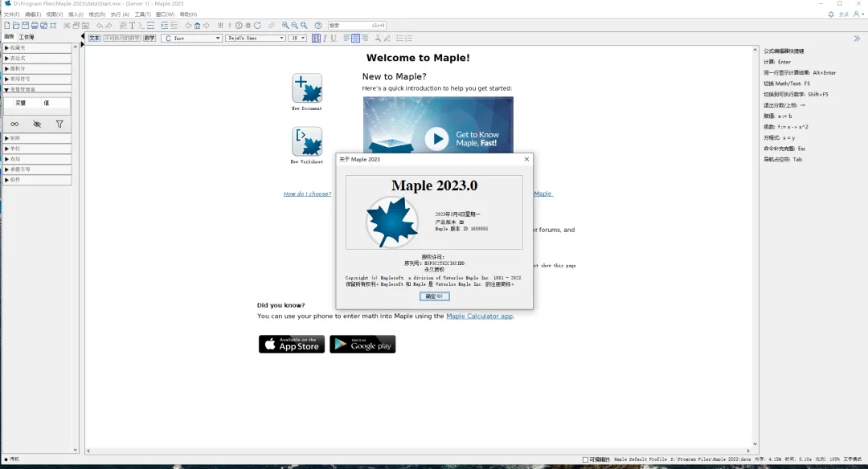Click the App Store badge
Image resolution: width=868 pixels, height=469 pixels.
[292, 344]
